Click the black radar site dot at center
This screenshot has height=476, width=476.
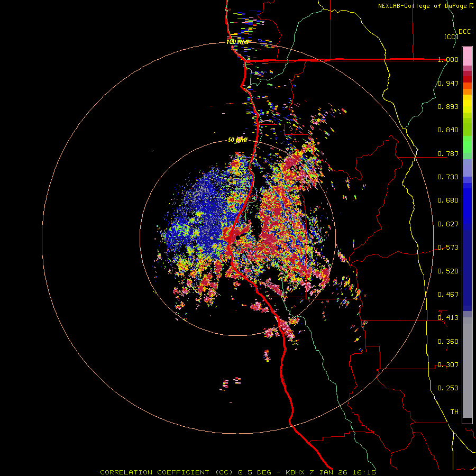tap(237, 237)
